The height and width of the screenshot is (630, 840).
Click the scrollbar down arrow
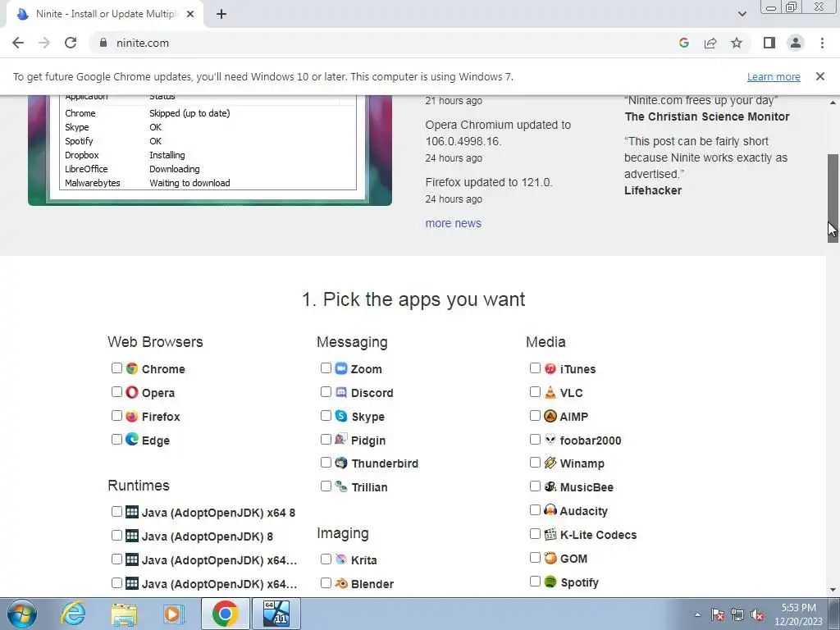833,590
